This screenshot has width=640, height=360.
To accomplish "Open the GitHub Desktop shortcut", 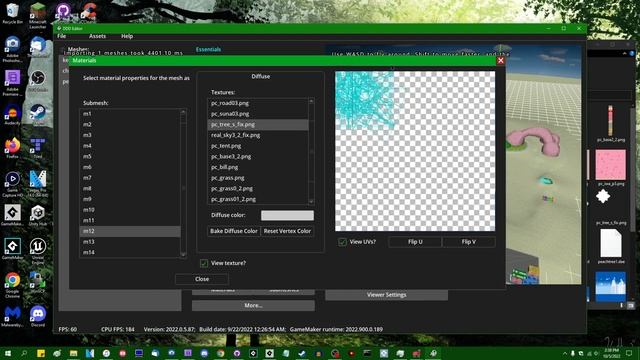I will 63,12.
